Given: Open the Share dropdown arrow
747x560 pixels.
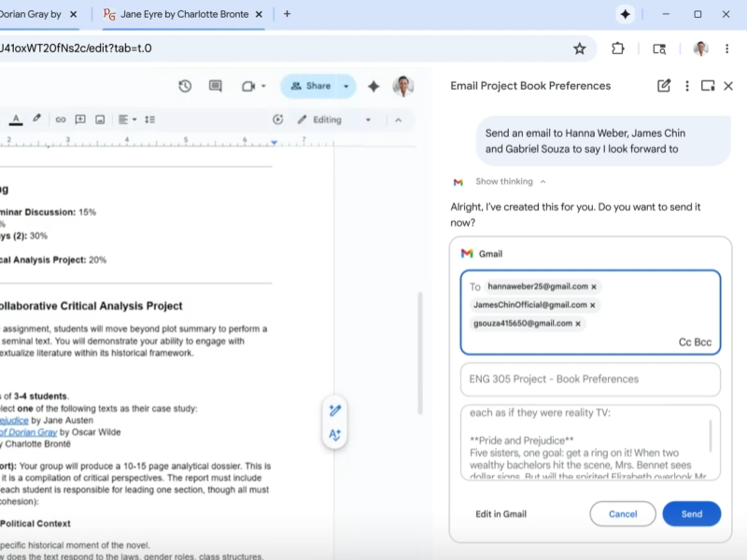Looking at the screenshot, I should (345, 85).
